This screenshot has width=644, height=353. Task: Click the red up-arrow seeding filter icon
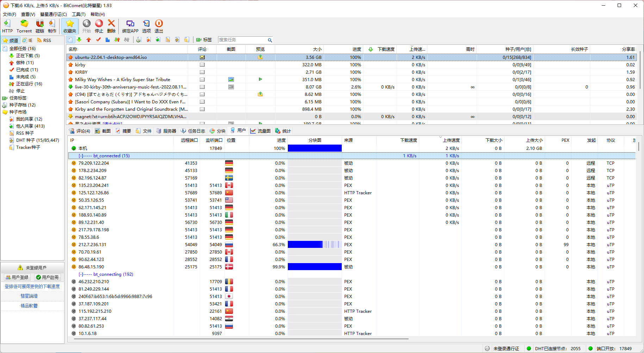click(89, 40)
